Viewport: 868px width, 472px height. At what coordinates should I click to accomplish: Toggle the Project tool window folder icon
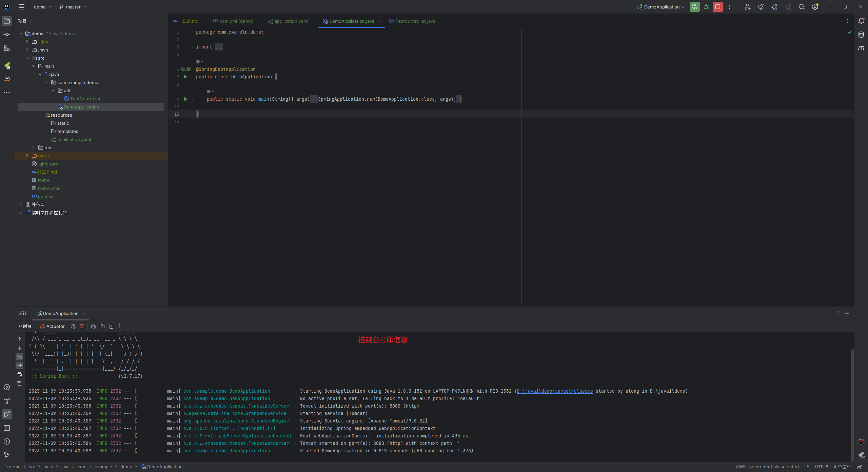[7, 21]
